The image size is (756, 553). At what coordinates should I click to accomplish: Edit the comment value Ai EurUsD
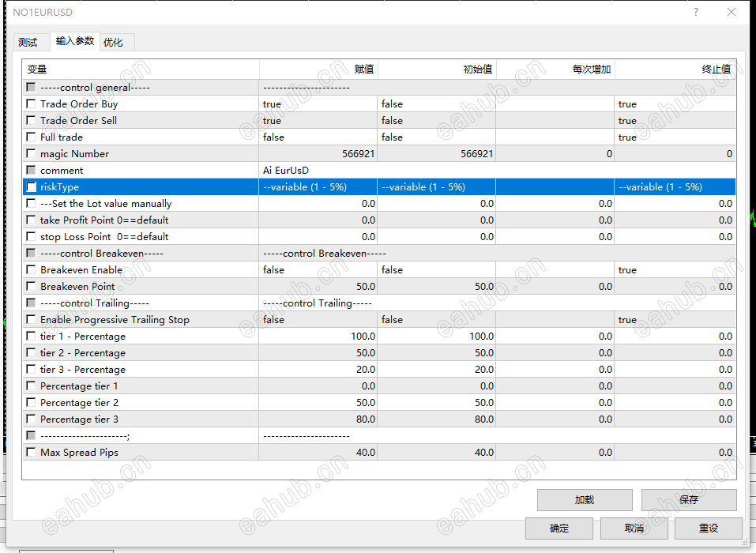497,171
